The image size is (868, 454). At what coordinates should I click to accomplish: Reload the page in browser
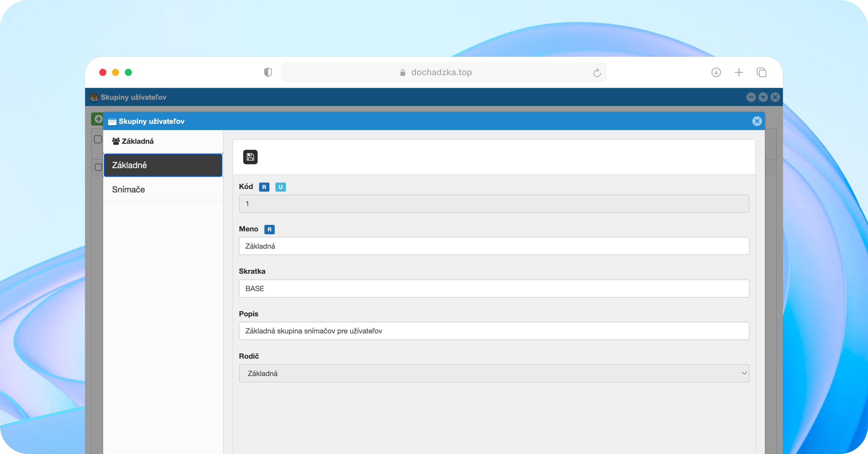597,73
